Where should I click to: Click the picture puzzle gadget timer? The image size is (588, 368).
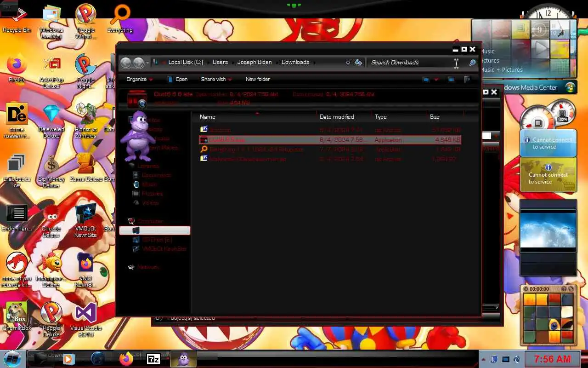[x=539, y=289]
